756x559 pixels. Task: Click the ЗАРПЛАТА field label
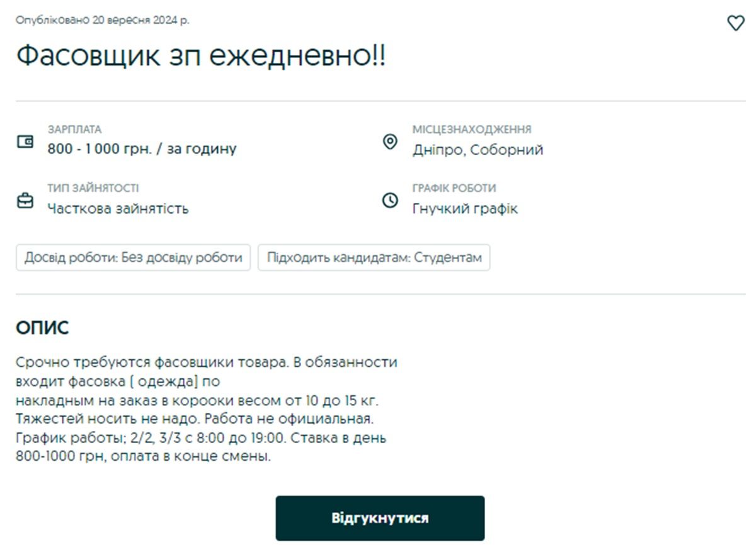point(74,129)
